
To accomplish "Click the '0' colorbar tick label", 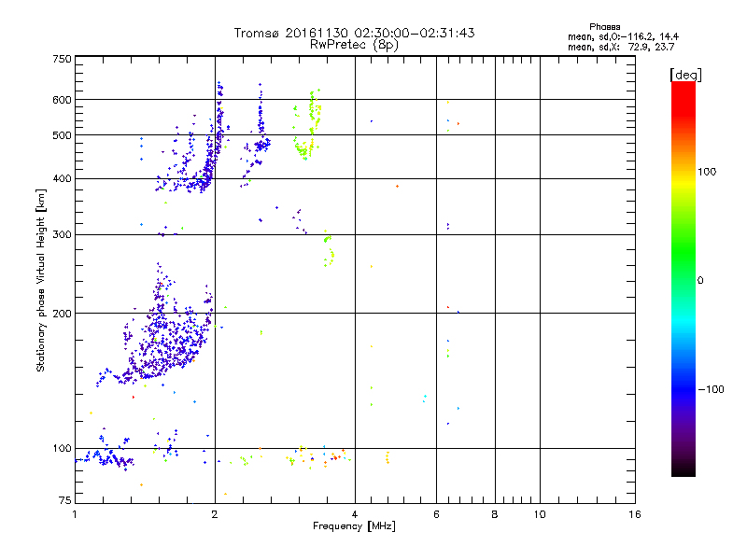I will pos(700,281).
